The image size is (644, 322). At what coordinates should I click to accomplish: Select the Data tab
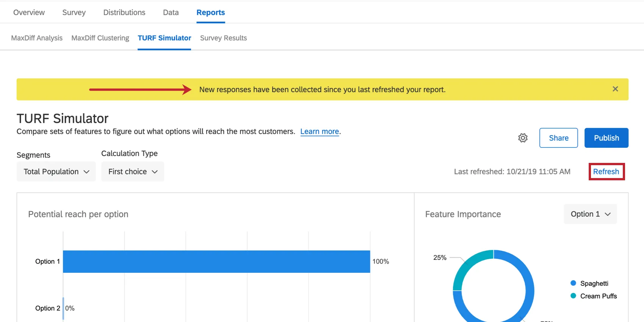[171, 13]
